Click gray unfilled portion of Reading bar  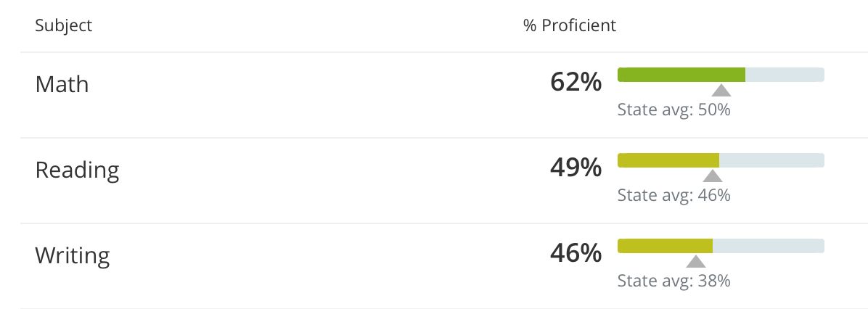point(771,160)
